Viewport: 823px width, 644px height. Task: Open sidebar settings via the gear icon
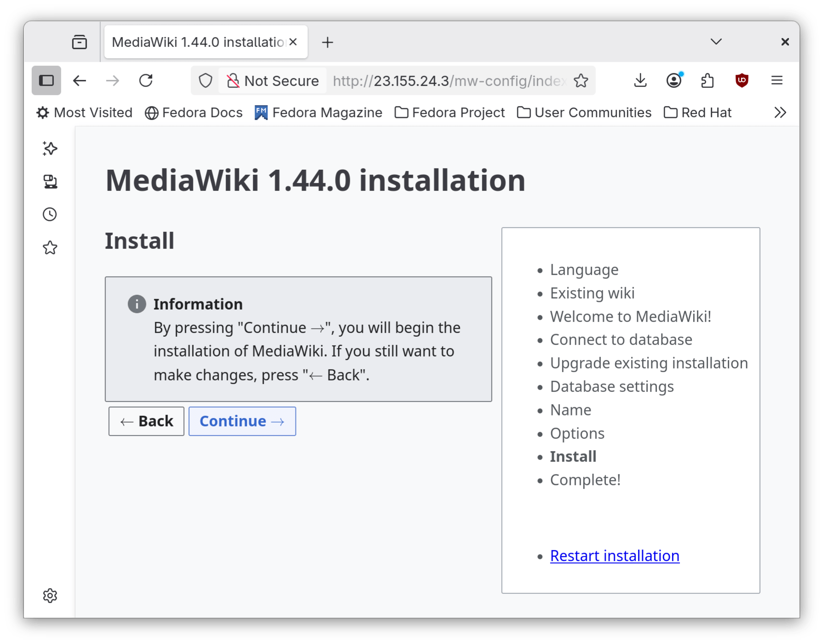coord(49,596)
